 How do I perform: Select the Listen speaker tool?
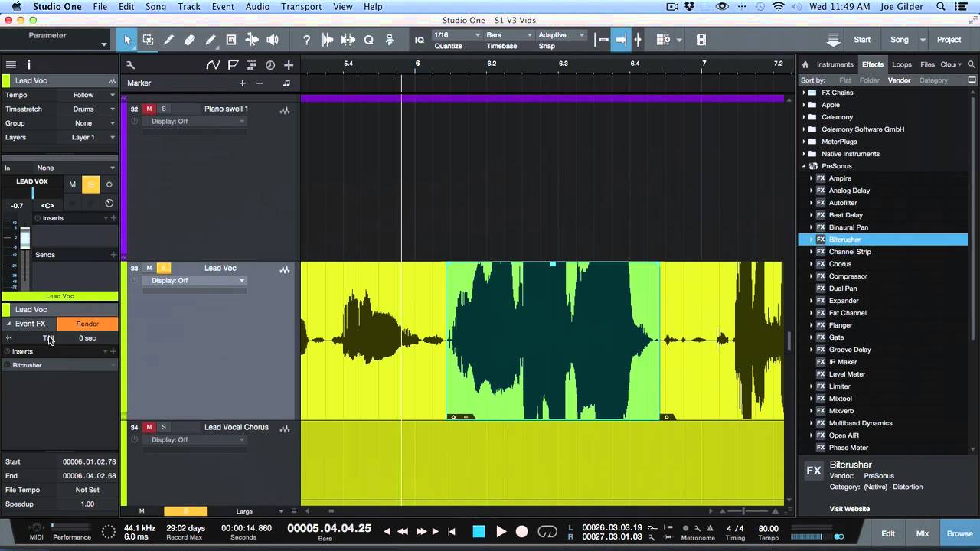272,40
